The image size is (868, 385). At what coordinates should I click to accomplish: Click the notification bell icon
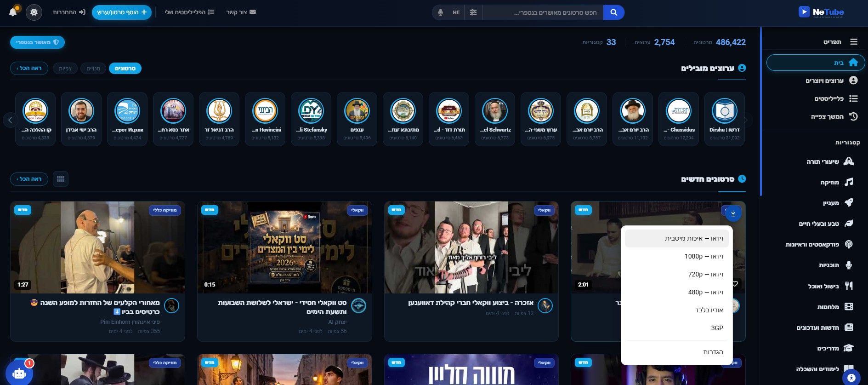(x=13, y=12)
